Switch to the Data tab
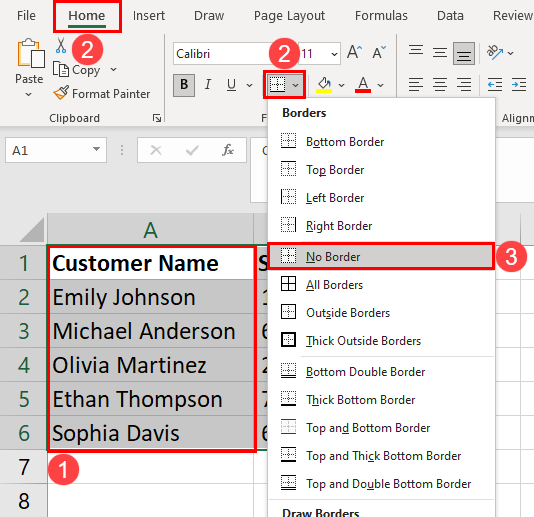This screenshot has height=517, width=534. 450,16
